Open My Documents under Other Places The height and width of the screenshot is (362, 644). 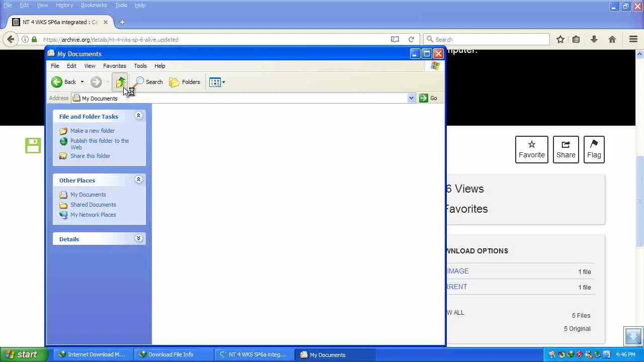[88, 195]
